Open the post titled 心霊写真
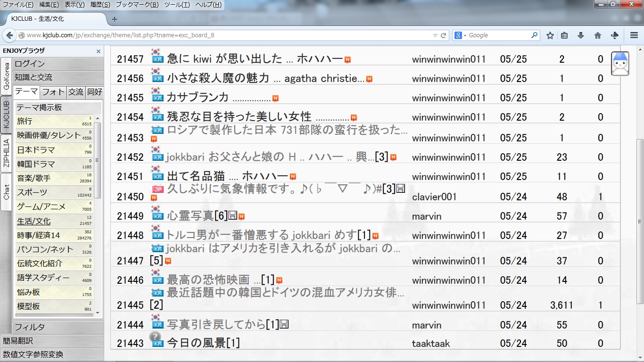 click(x=190, y=216)
